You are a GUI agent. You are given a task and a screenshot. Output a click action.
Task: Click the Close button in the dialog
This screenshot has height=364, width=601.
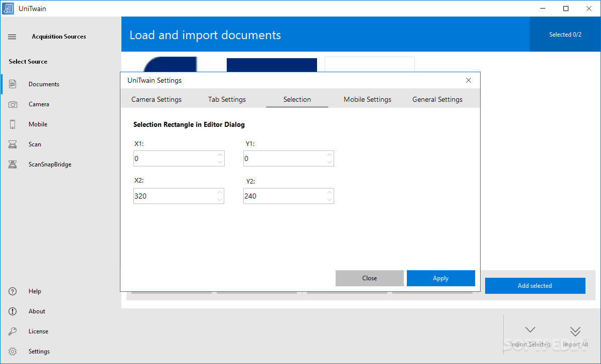pos(370,278)
